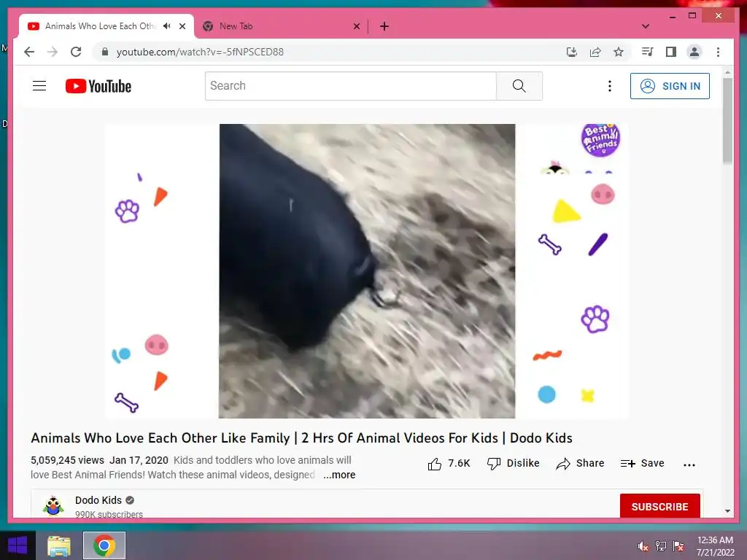Screen dimensions: 747x560
Task: Open the taskbar clock showing 12:36 AM
Action: pyautogui.click(x=715, y=546)
